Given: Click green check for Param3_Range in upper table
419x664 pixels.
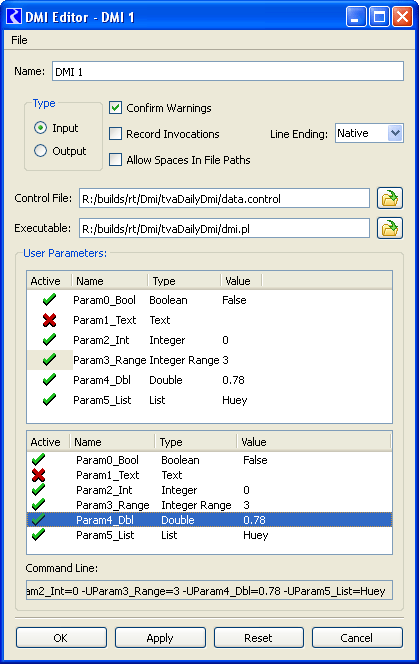Looking at the screenshot, I should (x=50, y=360).
